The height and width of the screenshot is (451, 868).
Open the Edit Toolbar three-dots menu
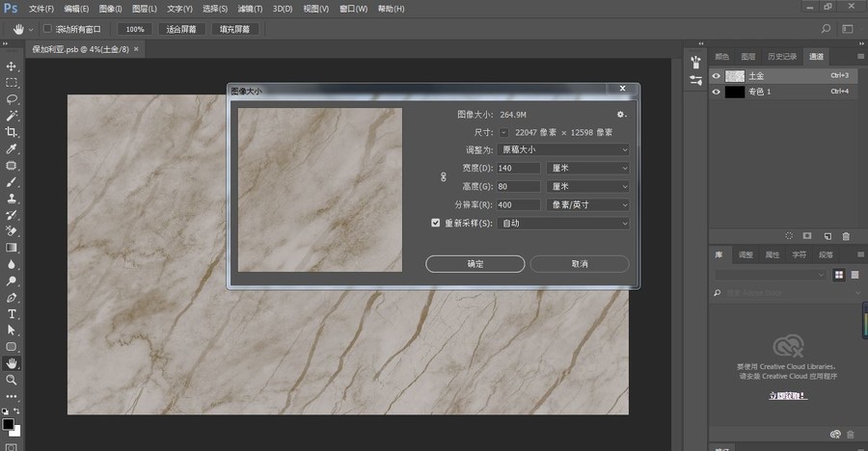(x=11, y=396)
